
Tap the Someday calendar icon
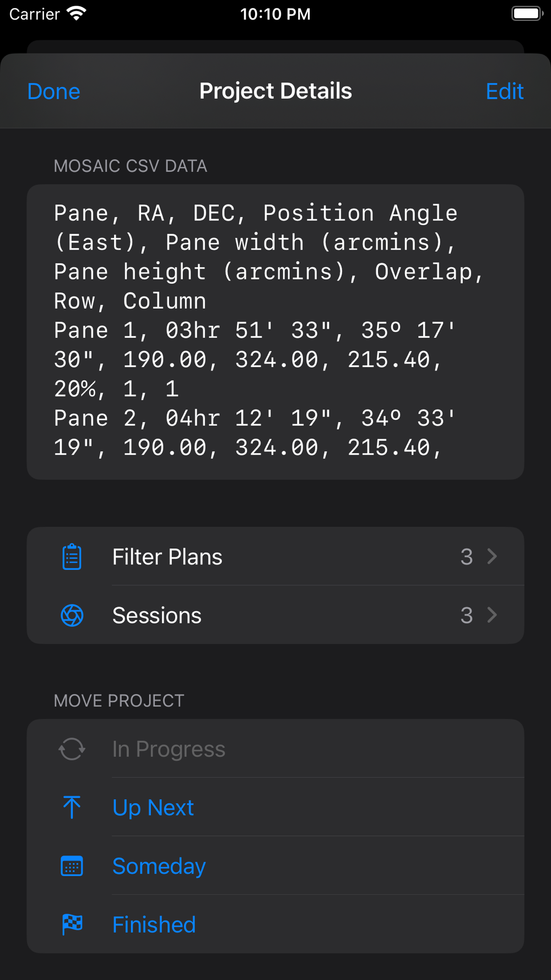[x=72, y=866]
